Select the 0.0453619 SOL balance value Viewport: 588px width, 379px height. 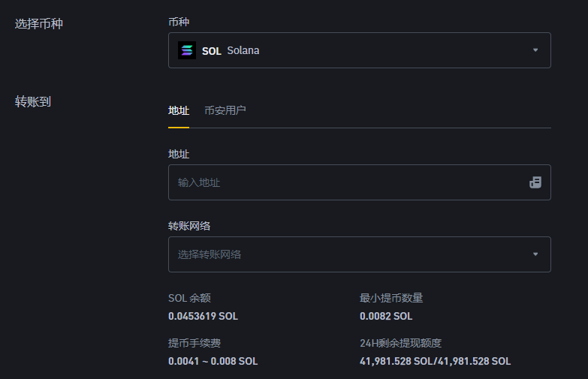tap(203, 316)
